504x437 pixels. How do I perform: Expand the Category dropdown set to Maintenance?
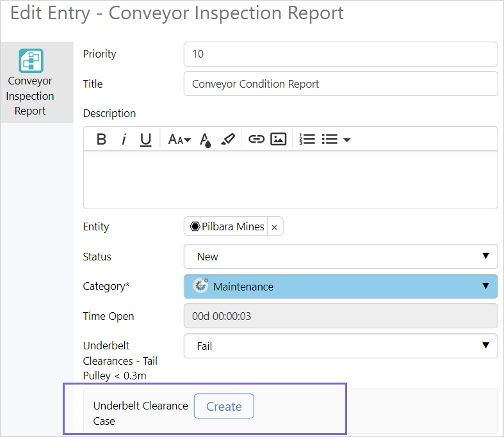(x=340, y=287)
